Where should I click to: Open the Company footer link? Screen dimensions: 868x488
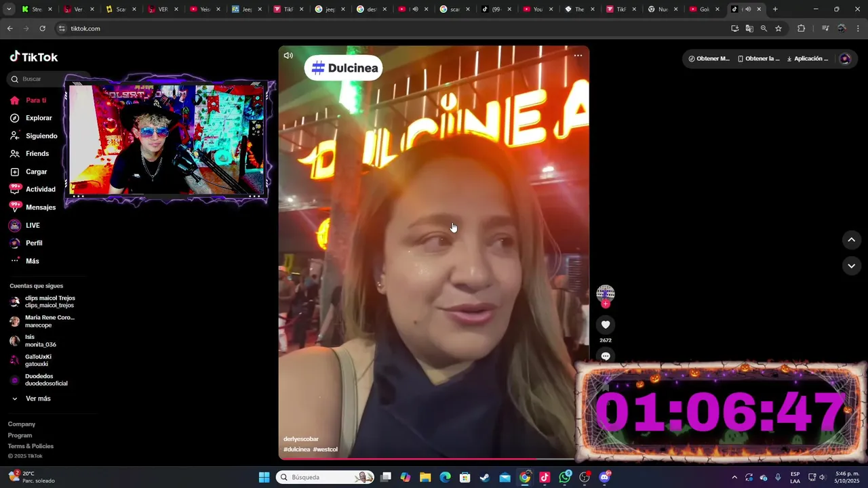click(x=22, y=424)
